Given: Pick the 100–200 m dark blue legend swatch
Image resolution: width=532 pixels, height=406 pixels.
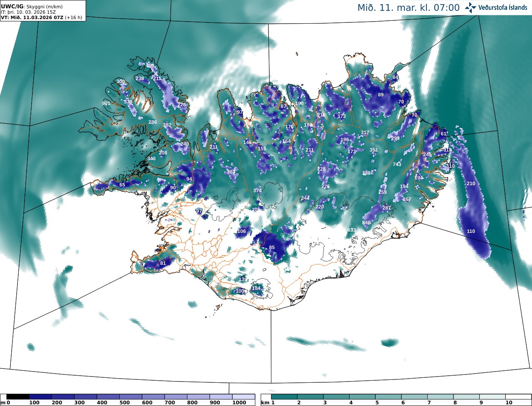Looking at the screenshot, I should pos(40,397).
